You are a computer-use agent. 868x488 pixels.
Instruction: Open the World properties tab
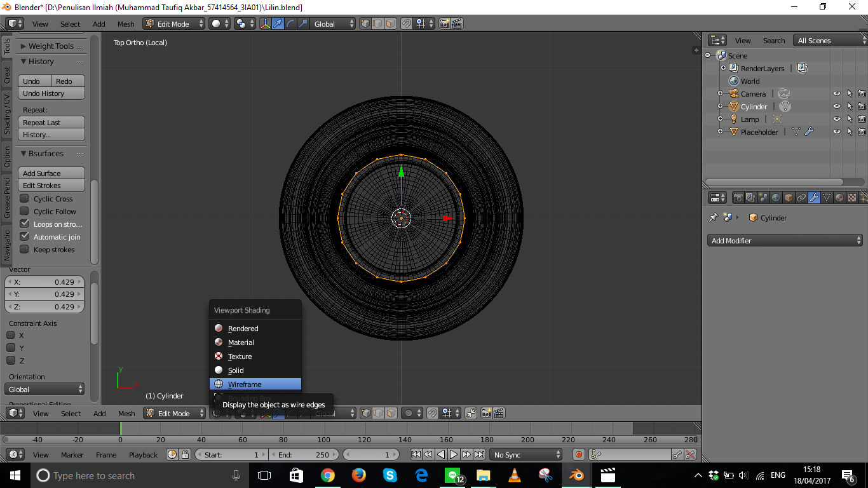tap(776, 198)
